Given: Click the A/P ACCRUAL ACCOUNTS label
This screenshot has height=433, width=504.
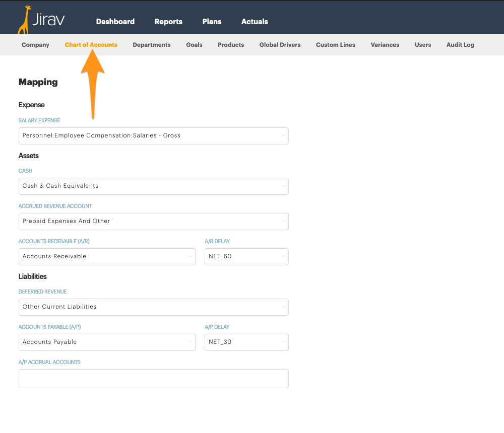Looking at the screenshot, I should click(x=49, y=363).
